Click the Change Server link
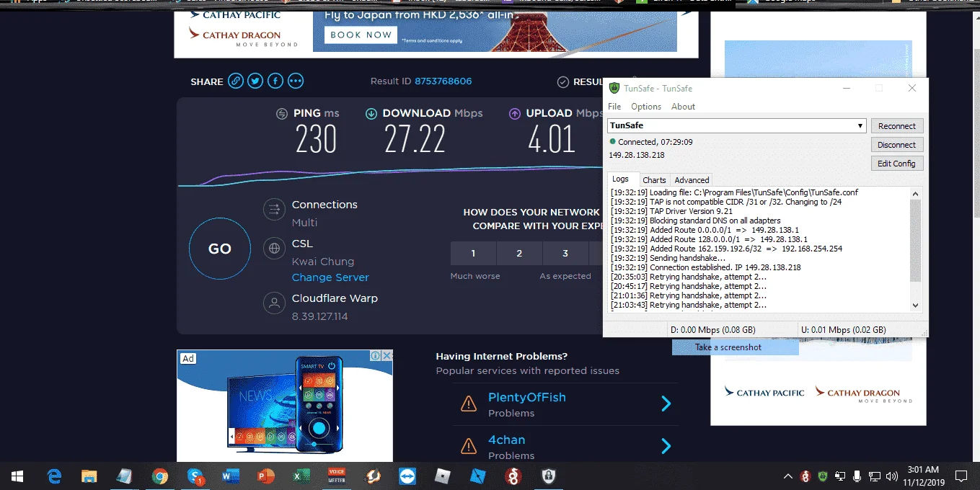Screen dimensions: 980x490 [x=330, y=277]
